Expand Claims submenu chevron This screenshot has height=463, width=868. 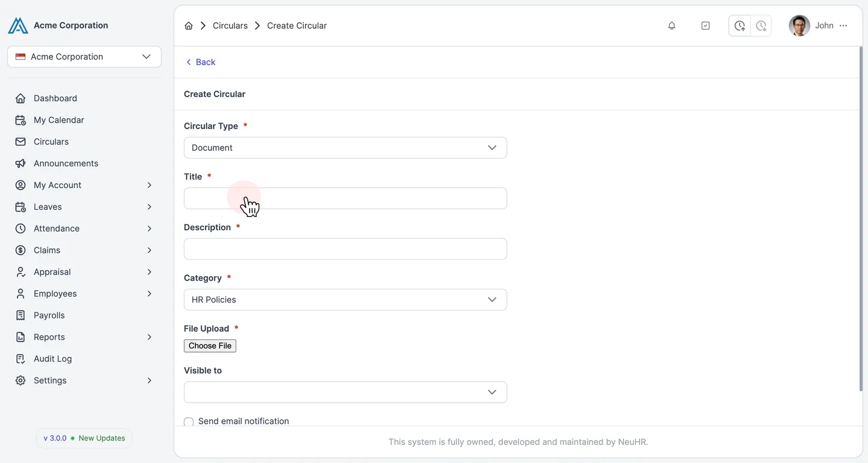pyautogui.click(x=149, y=250)
